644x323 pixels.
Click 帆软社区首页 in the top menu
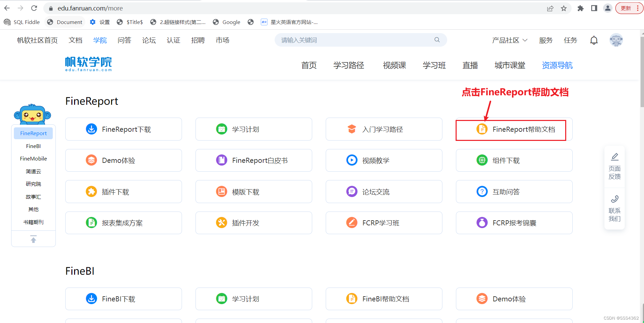coord(37,40)
